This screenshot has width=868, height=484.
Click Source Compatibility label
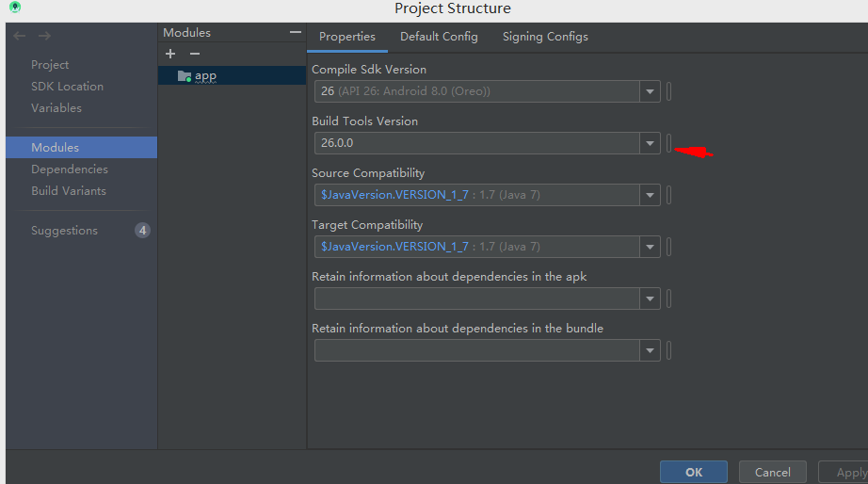[368, 172]
